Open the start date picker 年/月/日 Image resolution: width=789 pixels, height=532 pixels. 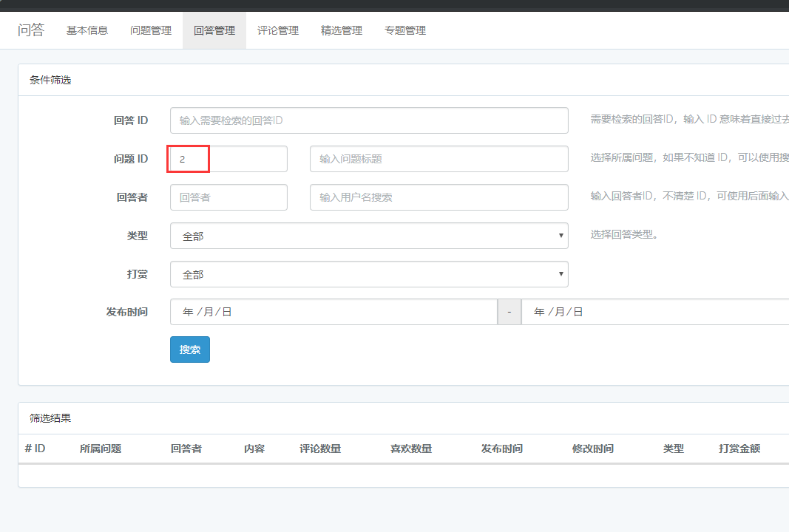pyautogui.click(x=333, y=311)
